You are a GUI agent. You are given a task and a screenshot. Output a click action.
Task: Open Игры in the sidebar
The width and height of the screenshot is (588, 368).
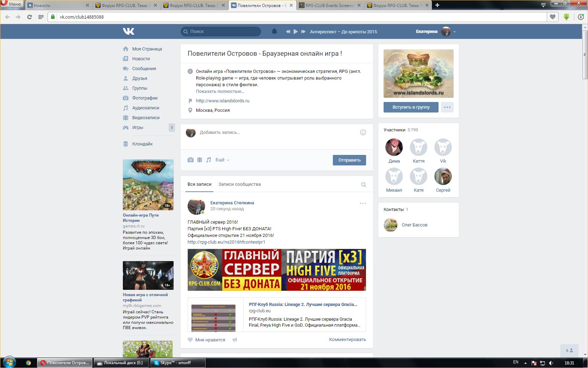point(138,128)
